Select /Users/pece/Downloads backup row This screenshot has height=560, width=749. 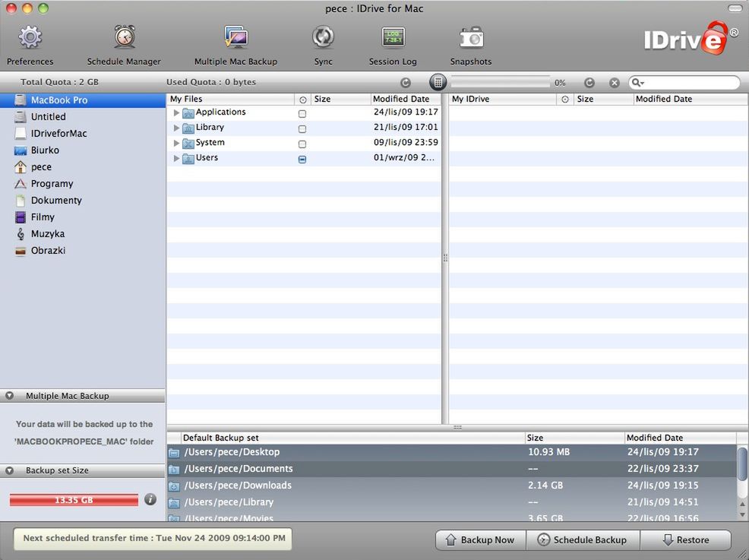click(452, 486)
